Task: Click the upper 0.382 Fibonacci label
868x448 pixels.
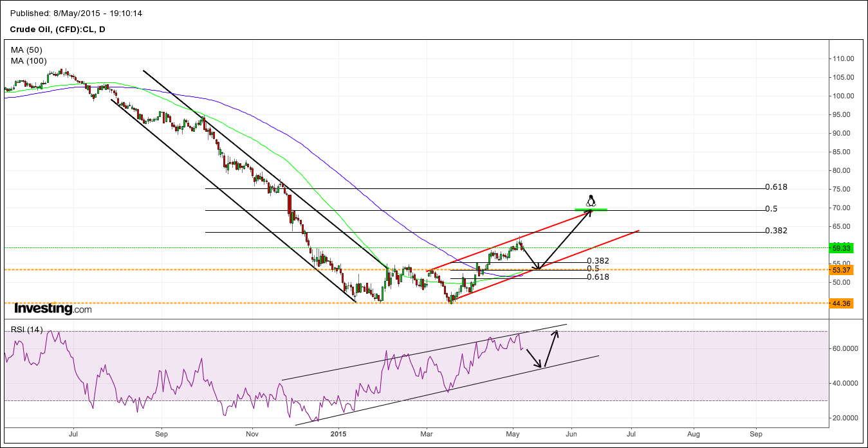Action: [776, 230]
